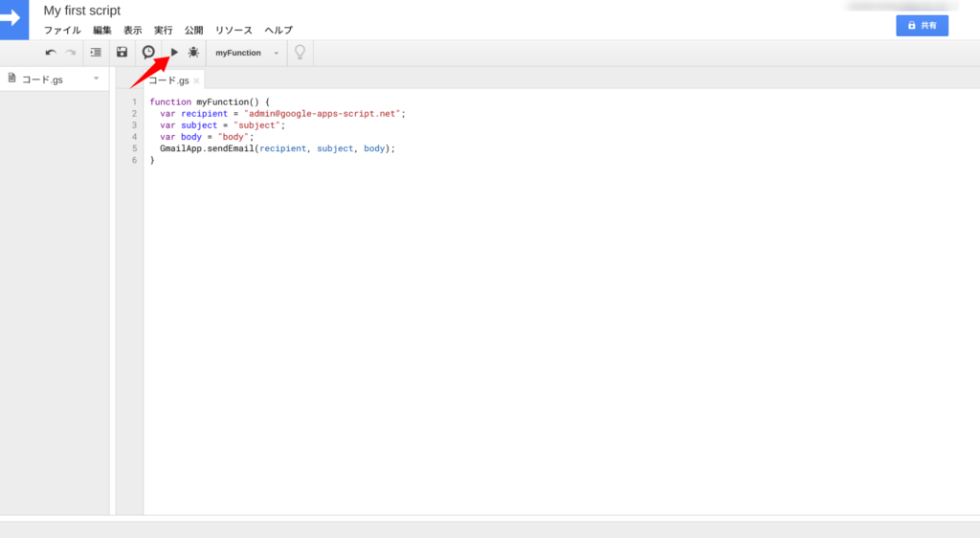
Task: Open the current project's triggers clock icon
Action: pos(148,53)
